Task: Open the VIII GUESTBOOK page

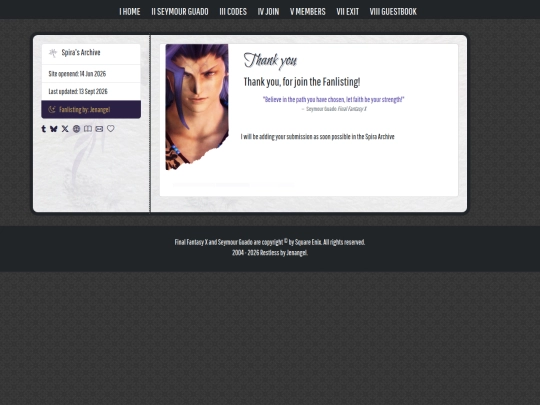Action: pyautogui.click(x=393, y=12)
